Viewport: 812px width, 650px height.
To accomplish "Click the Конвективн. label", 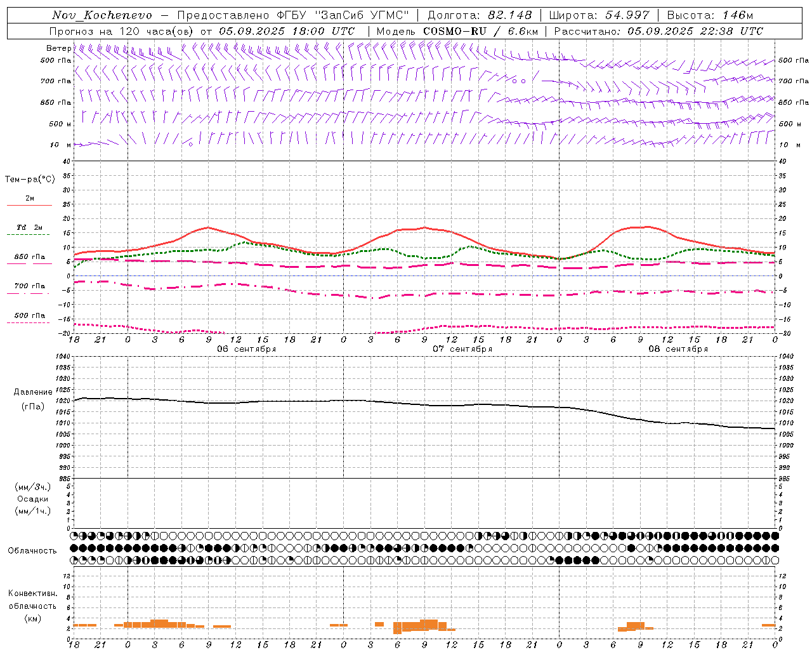I will coord(32,594).
